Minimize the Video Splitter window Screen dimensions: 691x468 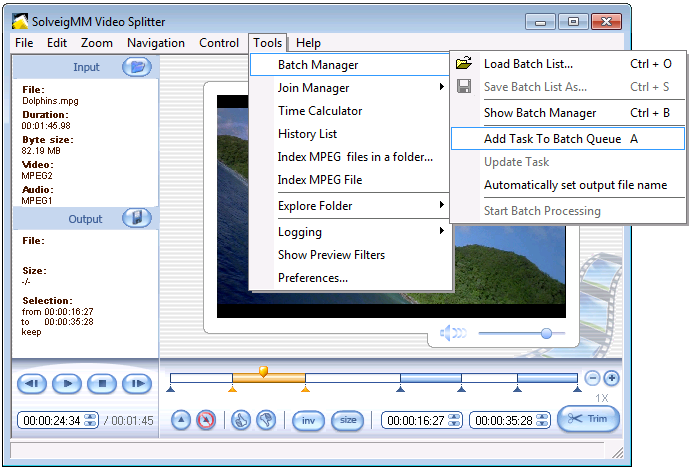point(541,22)
